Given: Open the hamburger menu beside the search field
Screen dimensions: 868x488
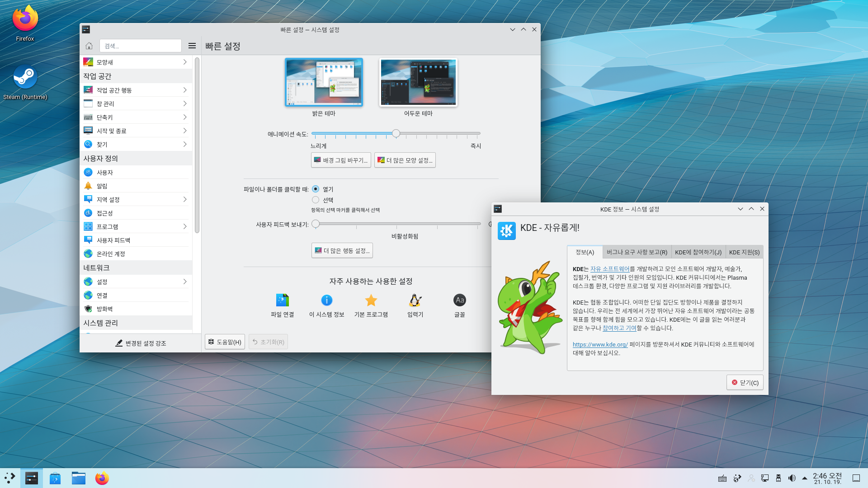Looking at the screenshot, I should (192, 46).
